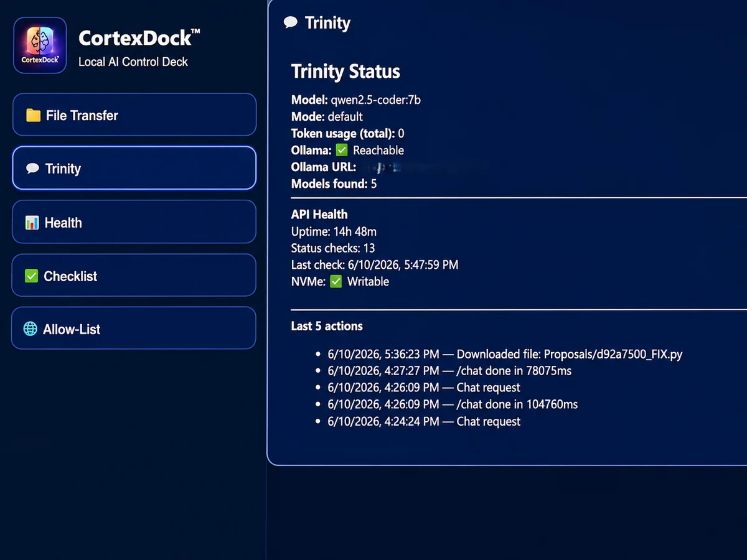Click the 4:26:09 PM Chat request entry
747x560 pixels.
(424, 388)
